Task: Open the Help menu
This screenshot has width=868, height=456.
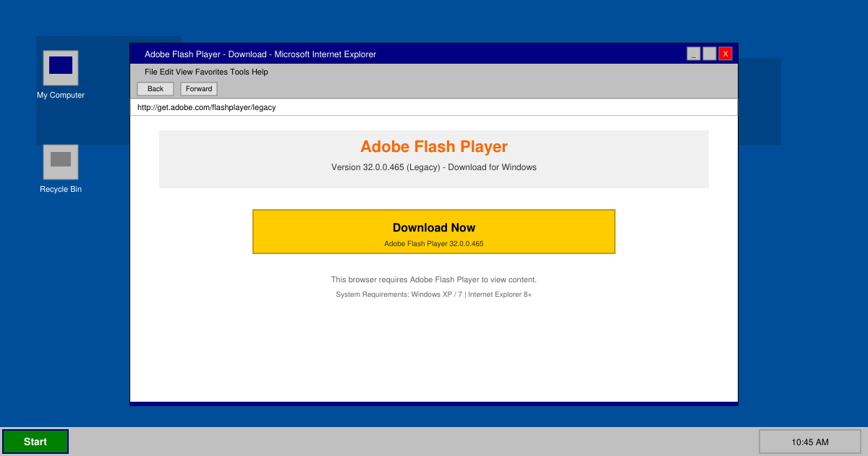Action: [260, 72]
